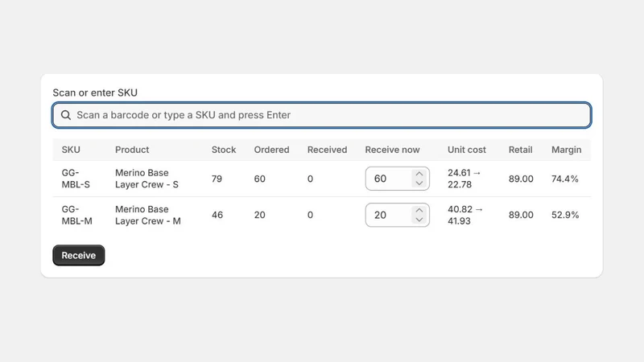This screenshot has width=644, height=362.
Task: Select the GG-MBL-S SKU cell
Action: click(x=76, y=179)
